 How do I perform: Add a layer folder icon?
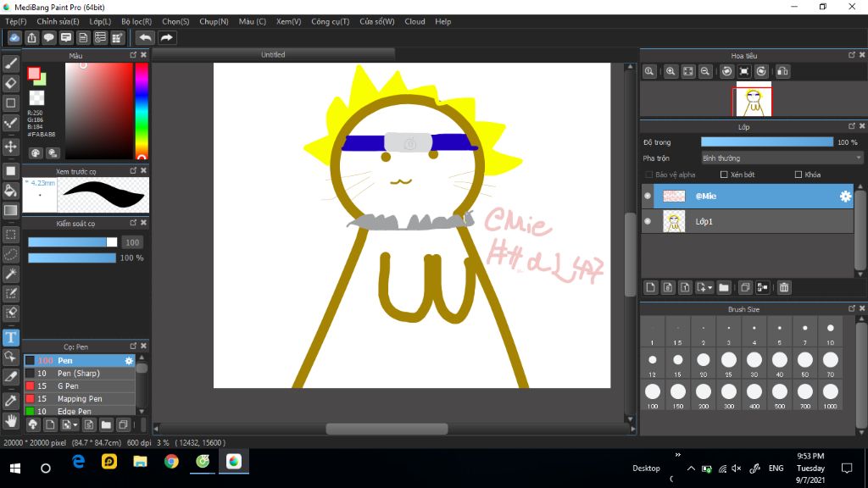pyautogui.click(x=724, y=287)
